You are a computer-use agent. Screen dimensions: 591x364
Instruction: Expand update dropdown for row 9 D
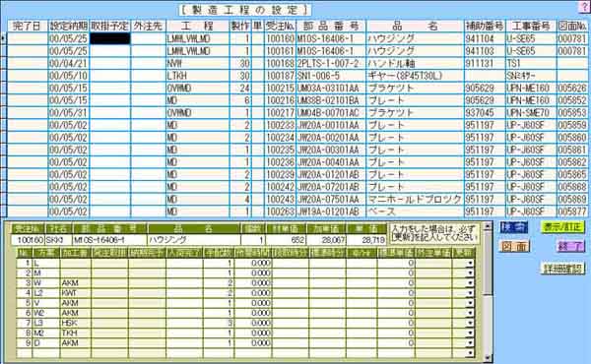click(x=470, y=343)
